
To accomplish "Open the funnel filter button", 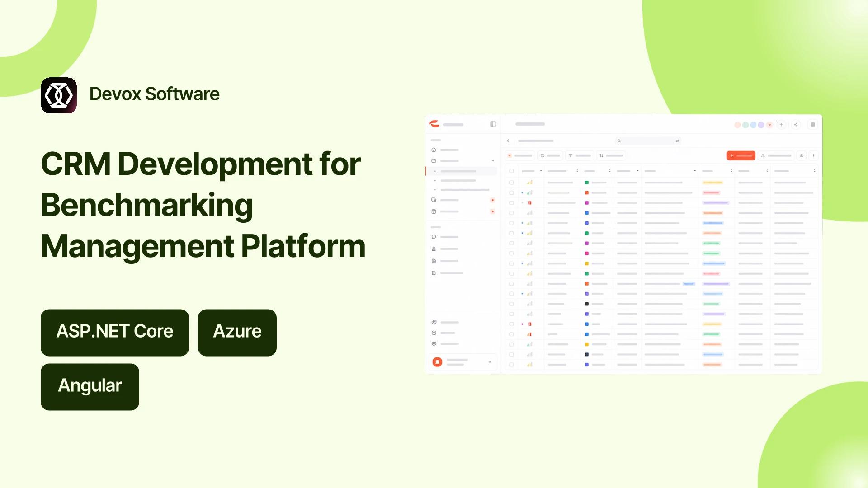I will pyautogui.click(x=580, y=155).
